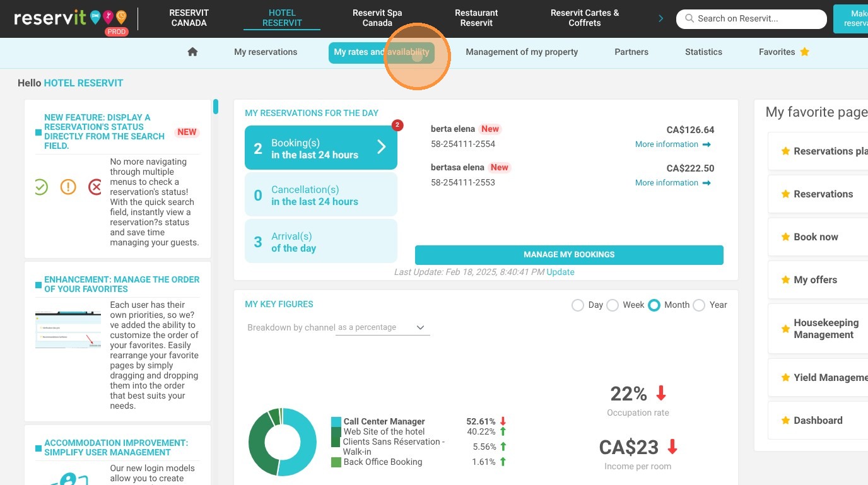868x485 pixels.
Task: Go to the home page icon
Action: click(193, 52)
